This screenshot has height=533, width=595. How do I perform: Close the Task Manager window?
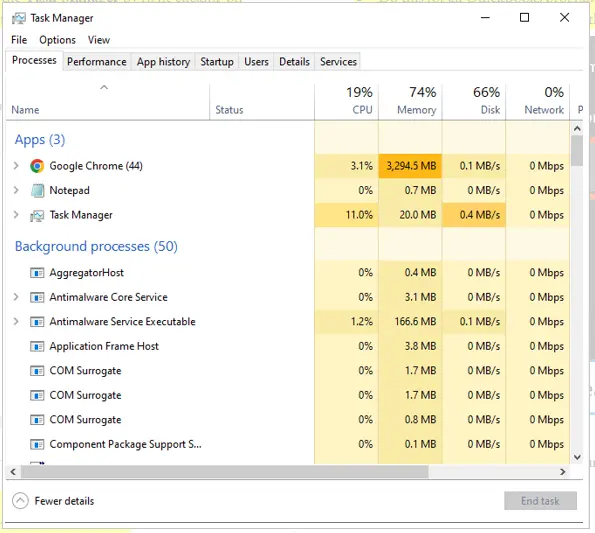tap(564, 17)
